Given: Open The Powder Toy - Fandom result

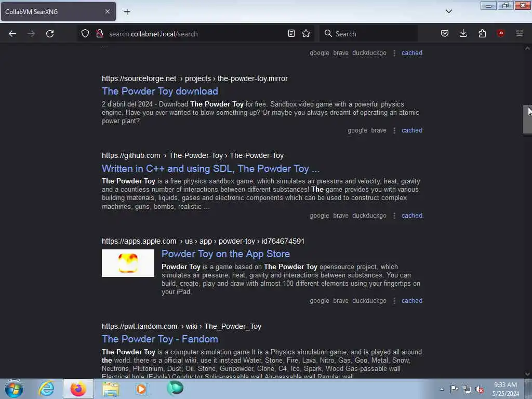Looking at the screenshot, I should pos(160,339).
